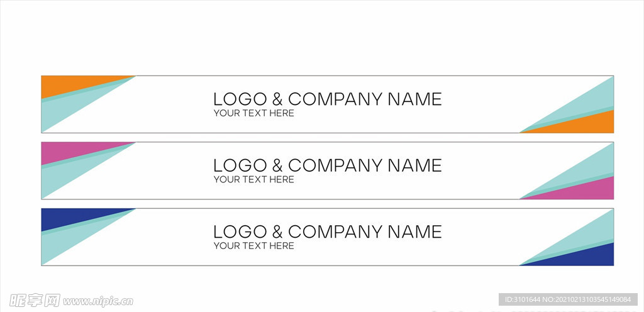The height and width of the screenshot is (312, 644).
Task: Click the ID and NO number label
Action: (568, 299)
